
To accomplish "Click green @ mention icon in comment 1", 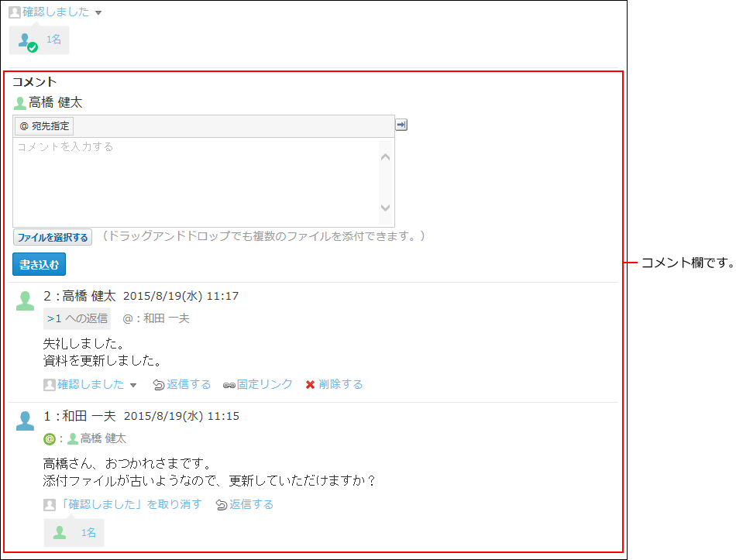I will [x=50, y=439].
